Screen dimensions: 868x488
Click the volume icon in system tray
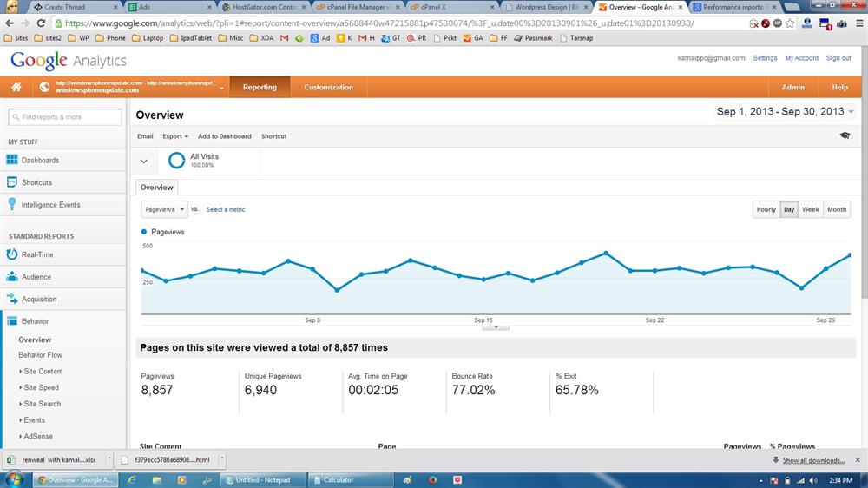813,480
